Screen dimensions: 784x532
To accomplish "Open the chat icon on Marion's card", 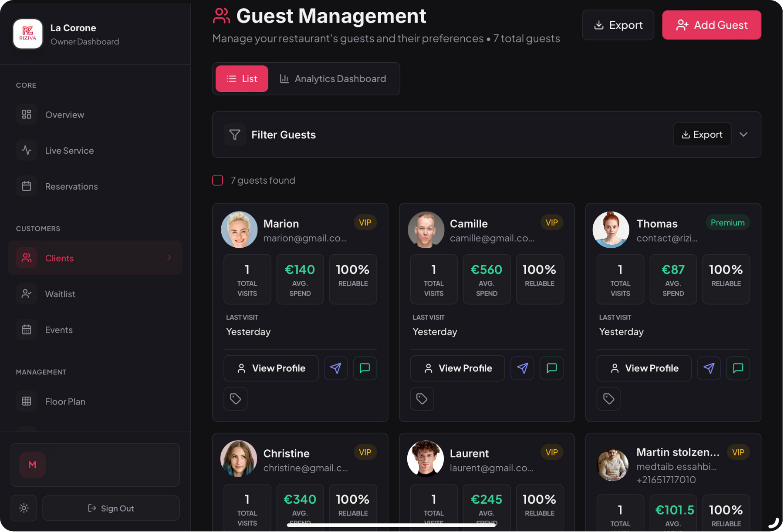I will (x=365, y=368).
